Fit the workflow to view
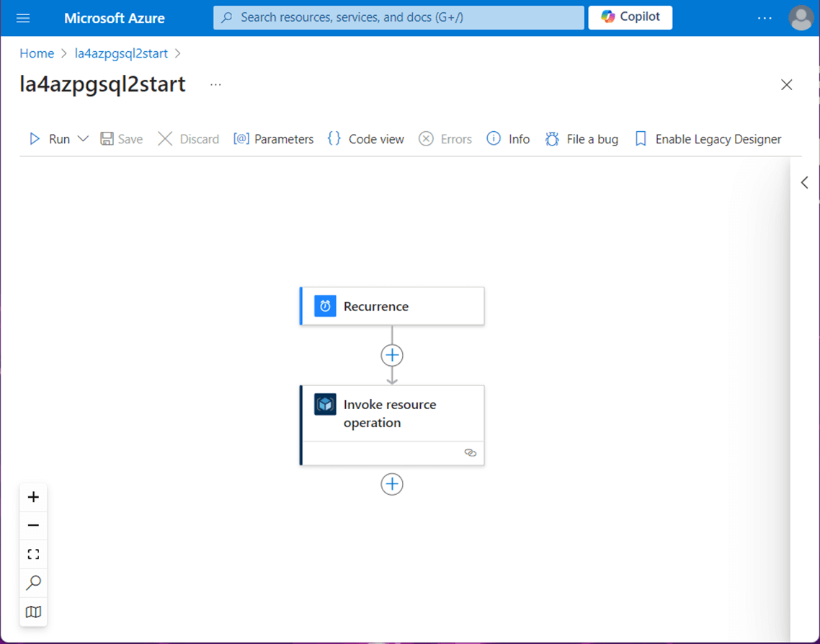 tap(33, 554)
